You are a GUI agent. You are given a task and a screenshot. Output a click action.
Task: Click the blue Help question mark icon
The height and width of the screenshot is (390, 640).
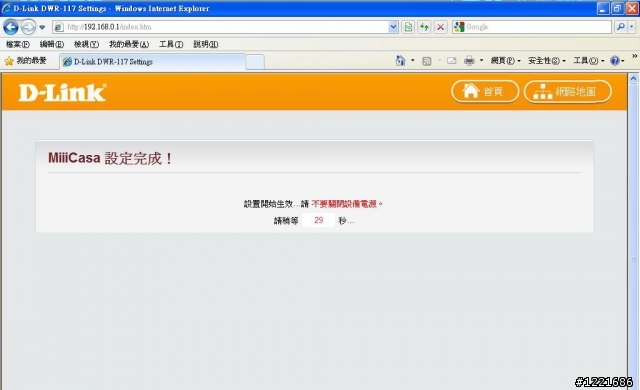[615, 61]
